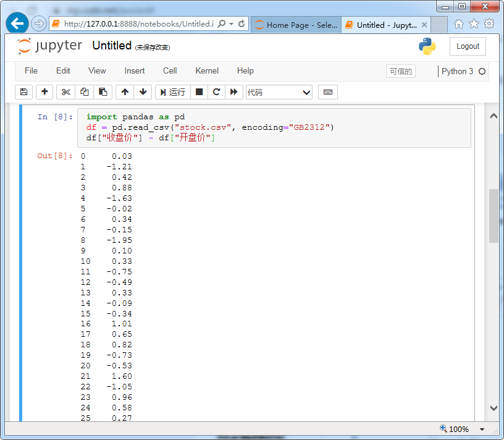Open the command palette keyboard icon

(x=328, y=92)
